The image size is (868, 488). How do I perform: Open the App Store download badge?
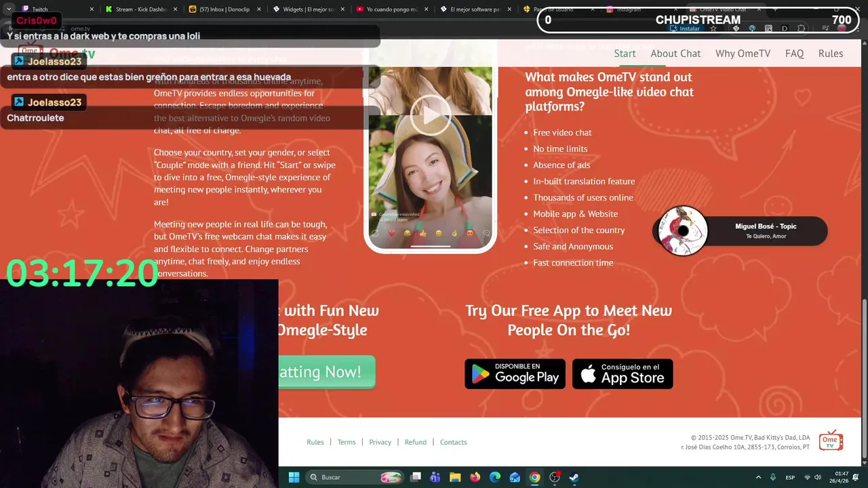623,373
